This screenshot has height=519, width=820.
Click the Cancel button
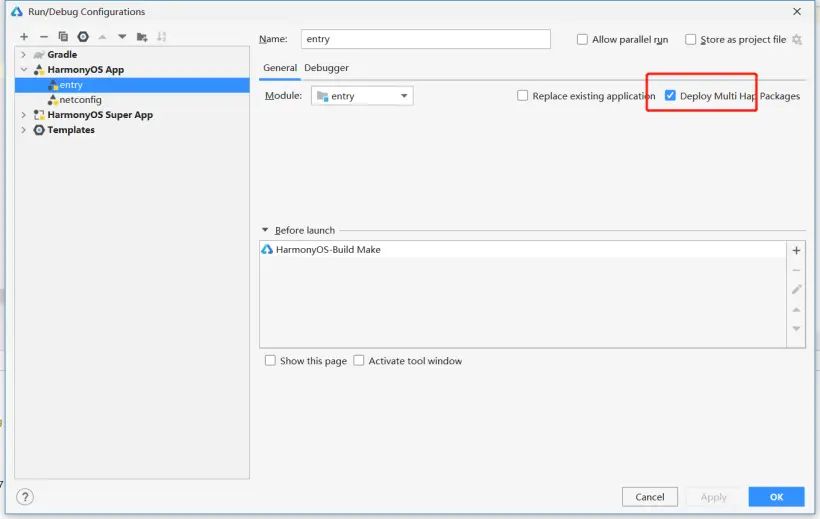[x=650, y=497]
